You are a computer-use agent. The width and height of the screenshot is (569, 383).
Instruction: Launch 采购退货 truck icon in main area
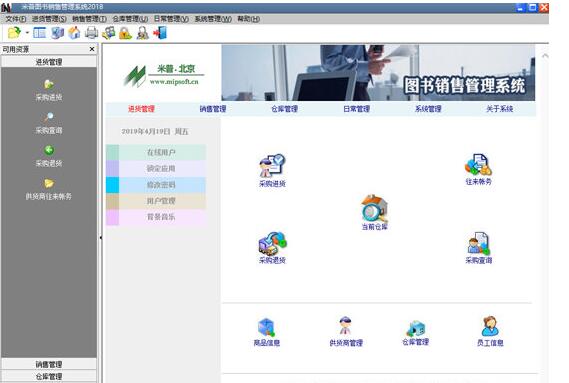pyautogui.click(x=272, y=248)
